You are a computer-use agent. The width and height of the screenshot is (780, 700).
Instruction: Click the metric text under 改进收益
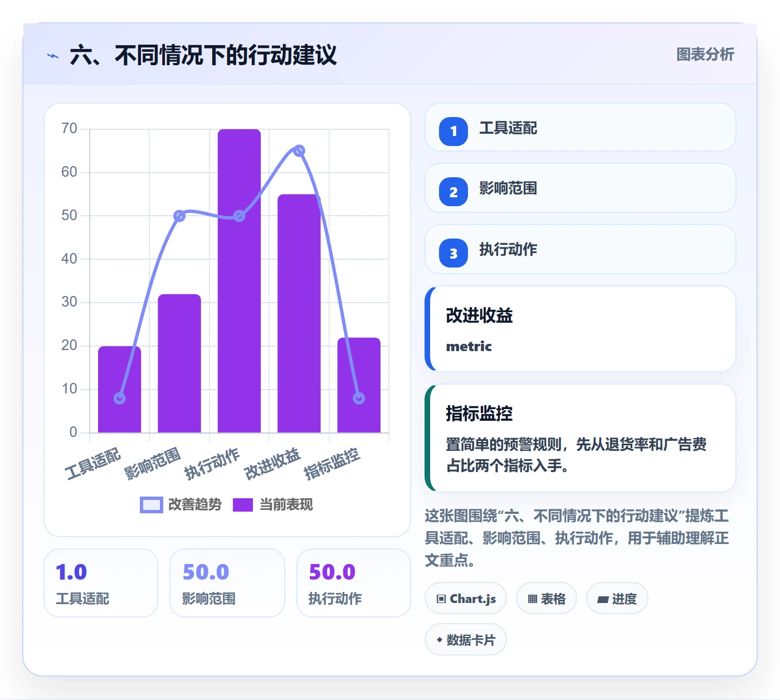pos(469,346)
